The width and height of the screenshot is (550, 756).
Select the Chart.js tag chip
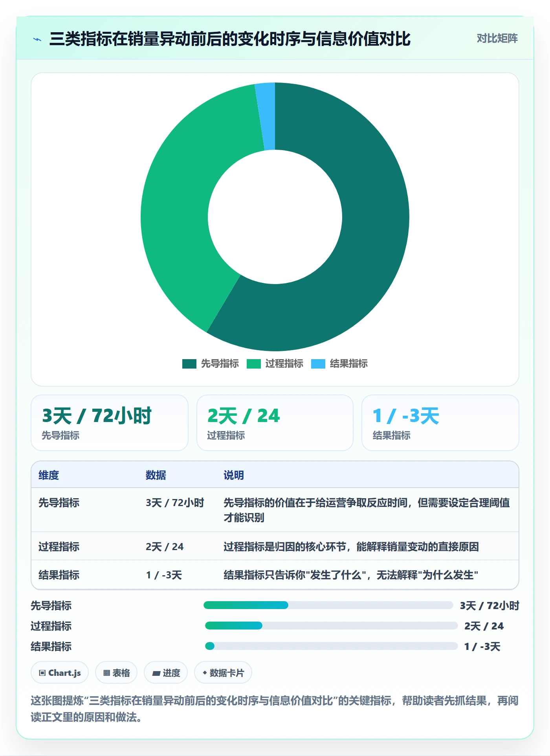point(60,673)
